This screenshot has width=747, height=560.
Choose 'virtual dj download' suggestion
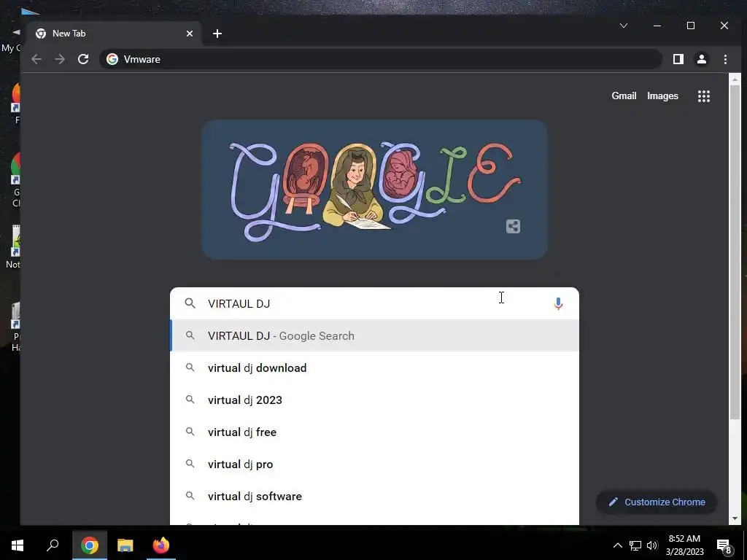[x=374, y=367]
